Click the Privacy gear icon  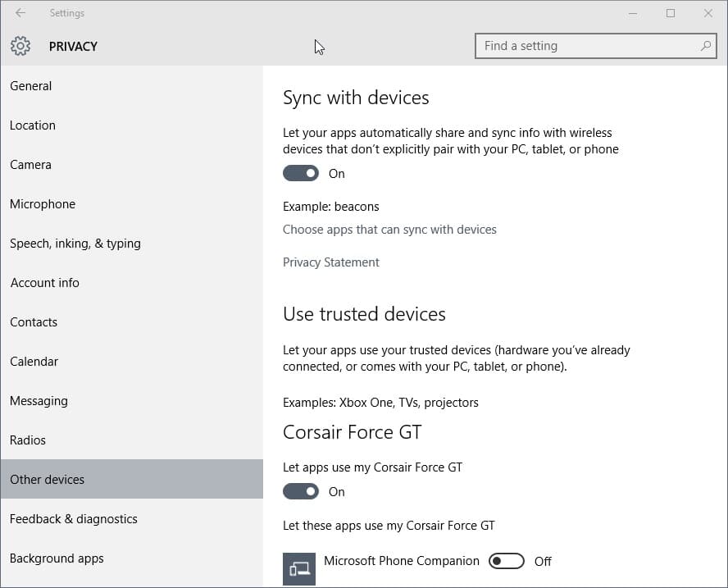20,46
